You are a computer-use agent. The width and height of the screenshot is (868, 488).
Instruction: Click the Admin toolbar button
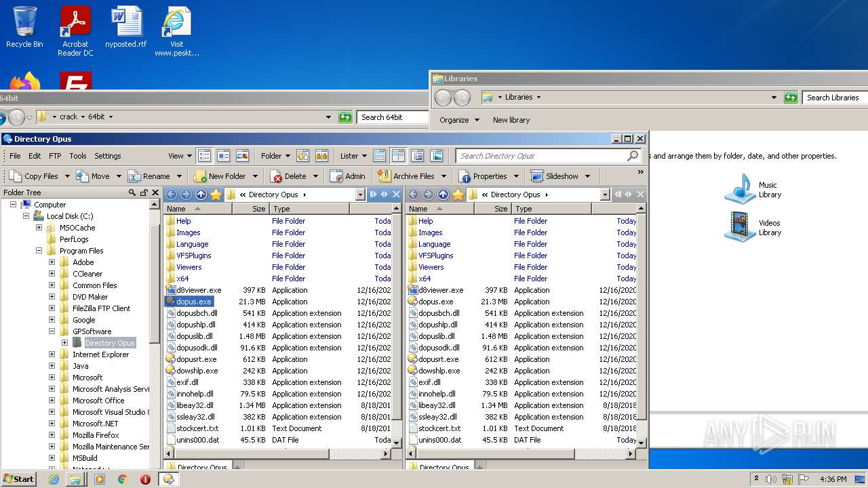coord(348,176)
